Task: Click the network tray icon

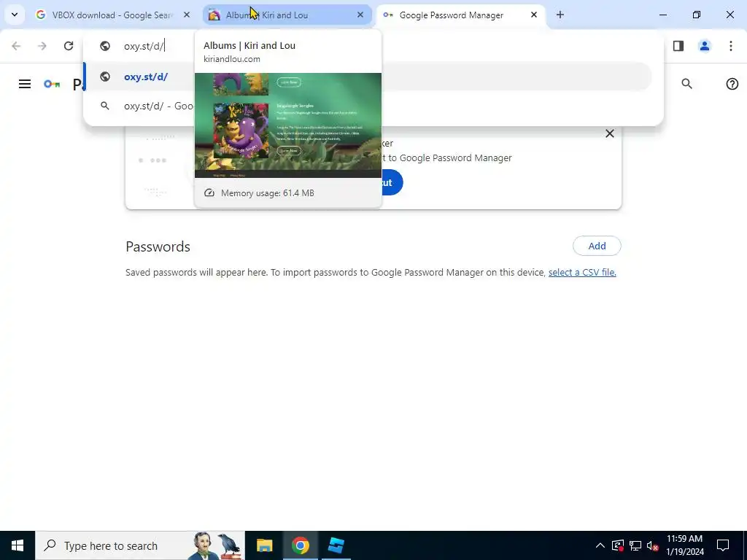Action: click(x=635, y=545)
